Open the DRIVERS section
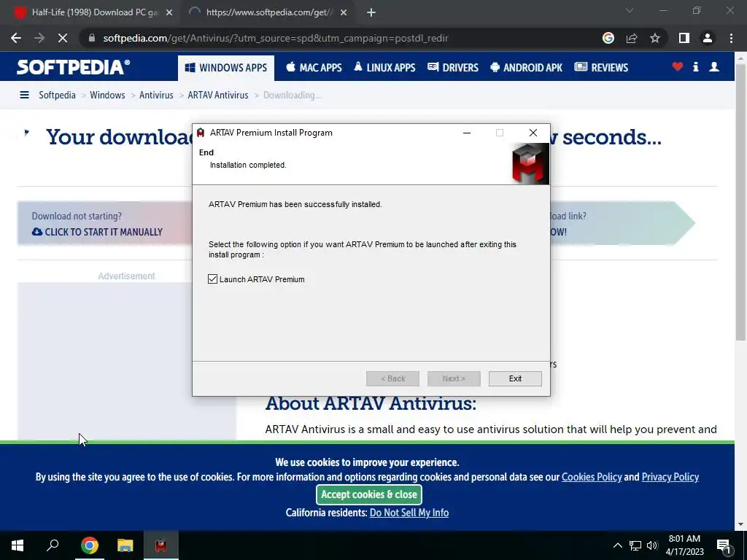 (x=453, y=68)
